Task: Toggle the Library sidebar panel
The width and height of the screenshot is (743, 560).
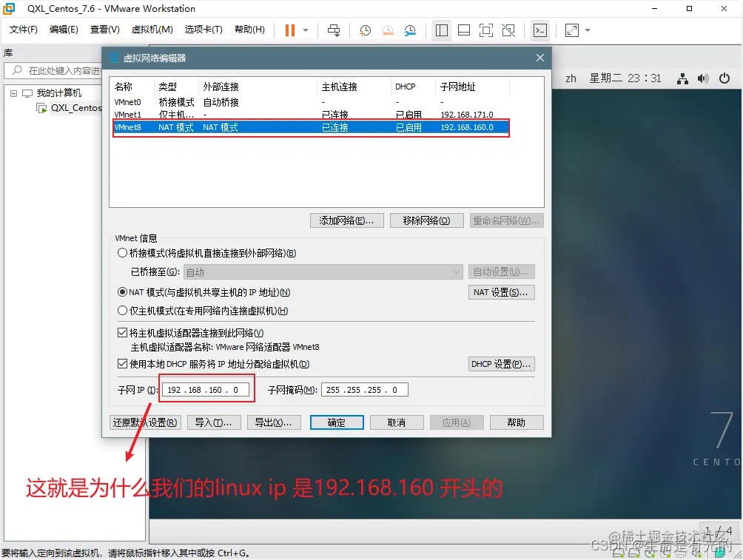Action: point(441,30)
